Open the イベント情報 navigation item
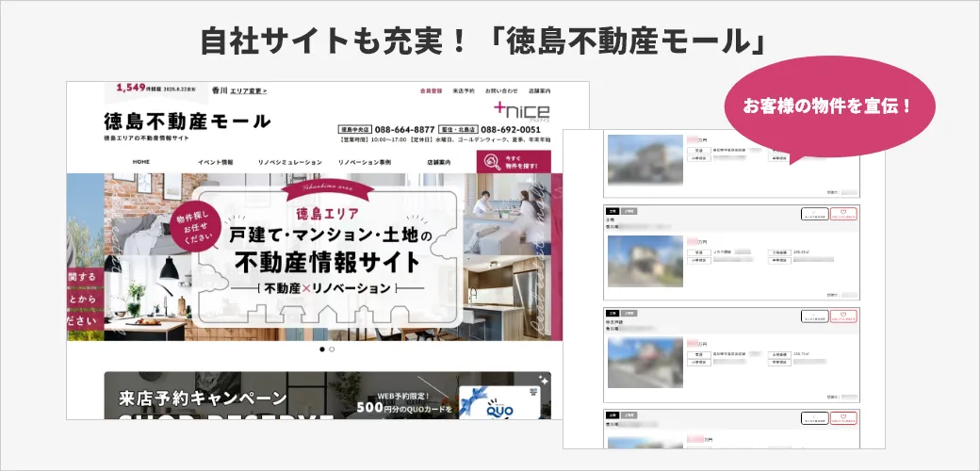The height and width of the screenshot is (471, 980). [216, 162]
